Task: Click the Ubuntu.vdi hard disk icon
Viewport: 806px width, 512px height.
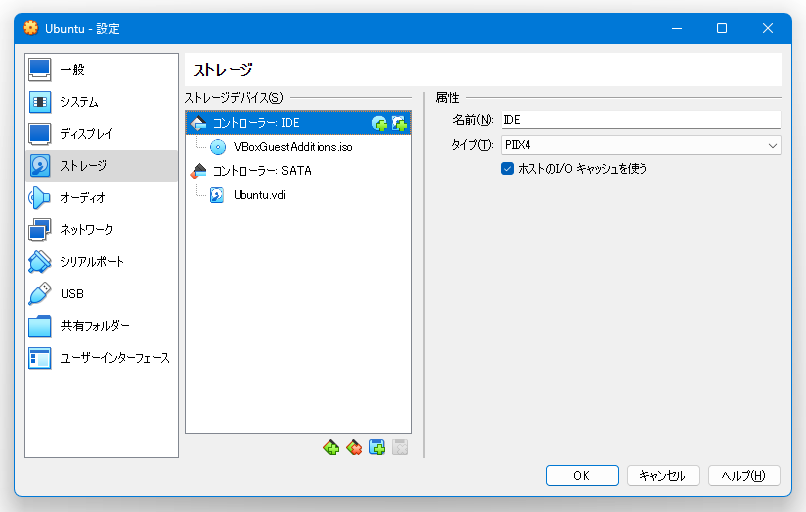Action: coord(217,195)
